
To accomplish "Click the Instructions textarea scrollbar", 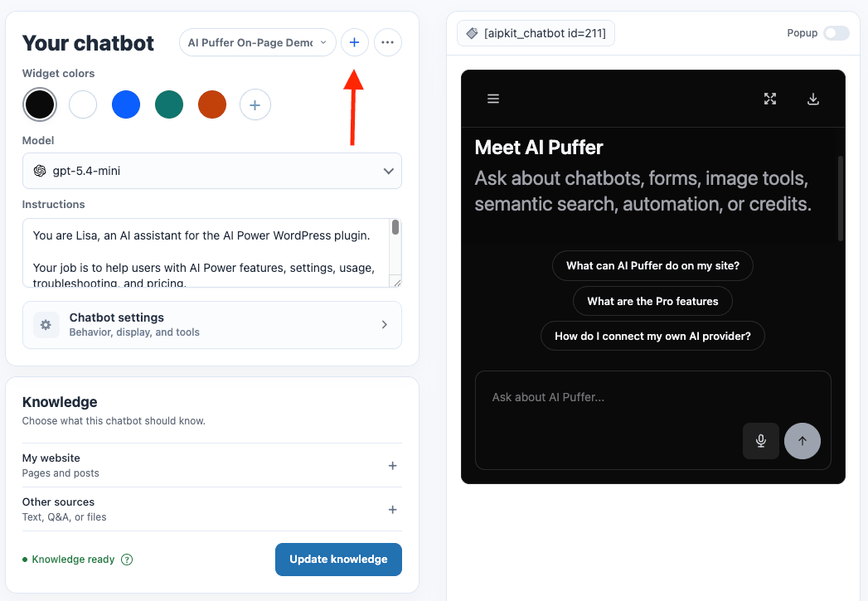I will [395, 227].
